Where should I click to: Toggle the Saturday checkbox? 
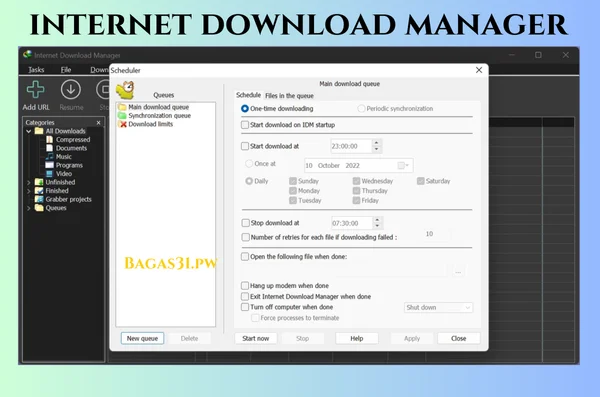pos(421,181)
